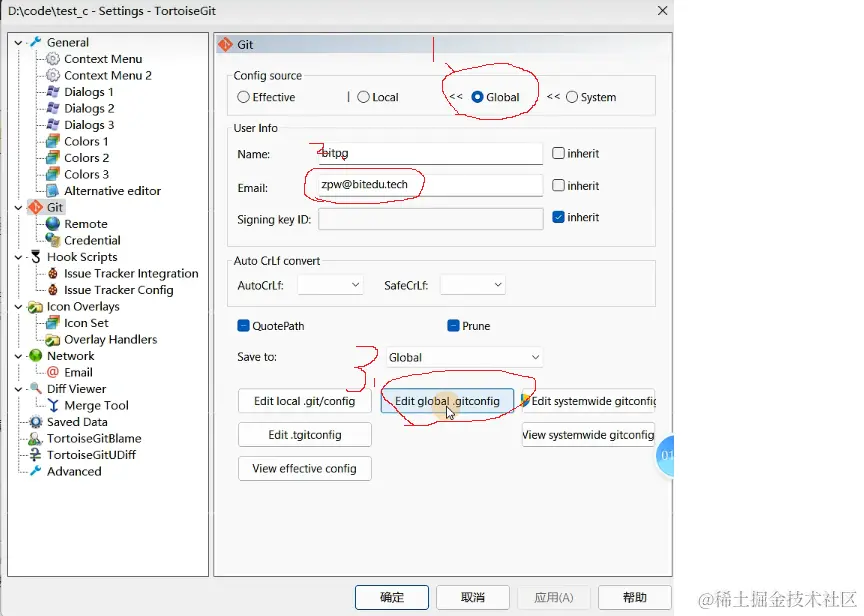Toggle the QuotePath checkbox
864x616 pixels.
(243, 326)
